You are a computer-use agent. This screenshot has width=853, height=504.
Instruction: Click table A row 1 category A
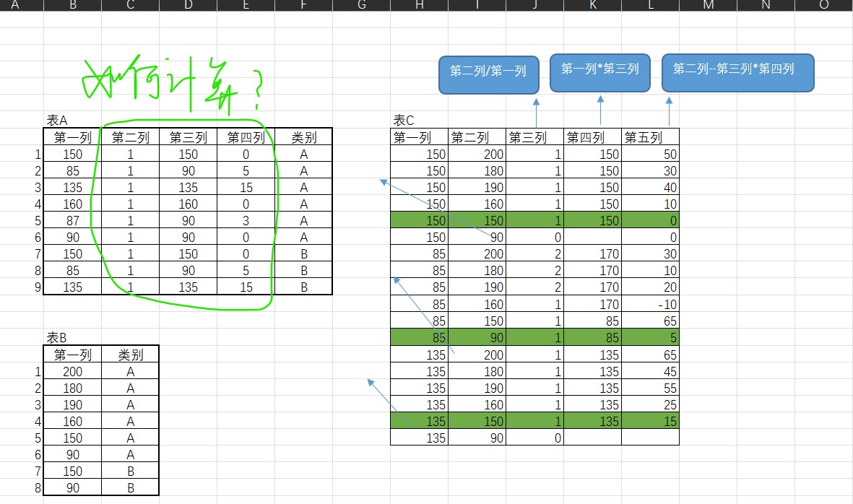[x=303, y=154]
